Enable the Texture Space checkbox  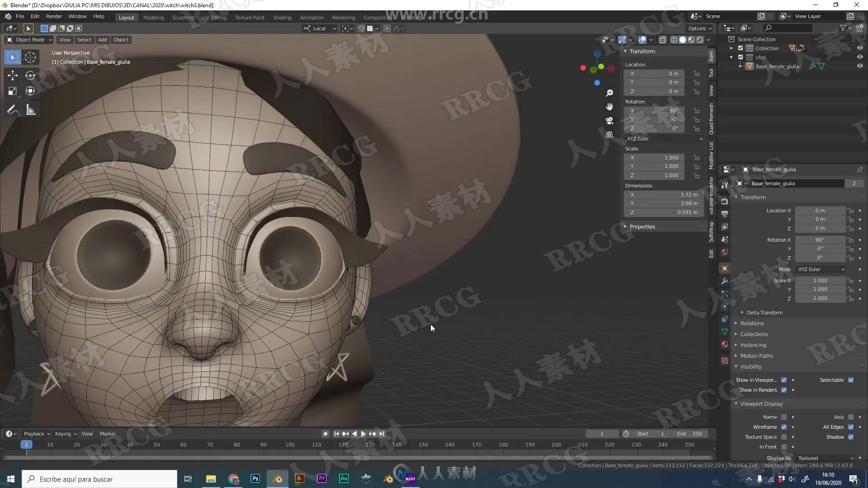pos(784,437)
